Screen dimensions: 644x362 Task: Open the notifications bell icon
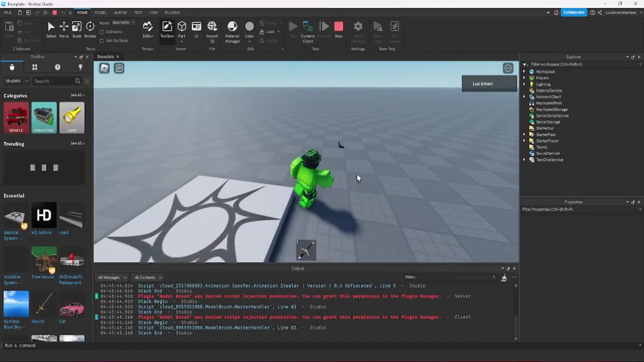(556, 13)
